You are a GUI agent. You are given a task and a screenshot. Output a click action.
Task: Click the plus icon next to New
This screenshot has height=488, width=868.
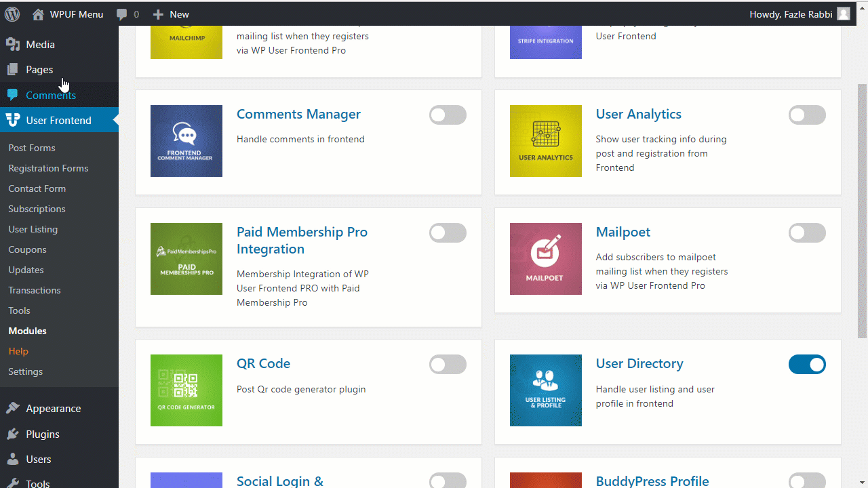(x=158, y=14)
